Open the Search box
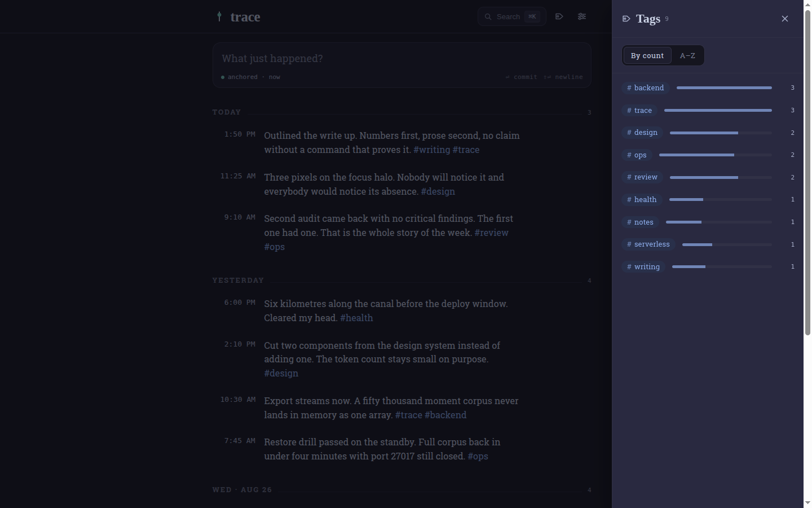This screenshot has width=812, height=508. coord(512,16)
